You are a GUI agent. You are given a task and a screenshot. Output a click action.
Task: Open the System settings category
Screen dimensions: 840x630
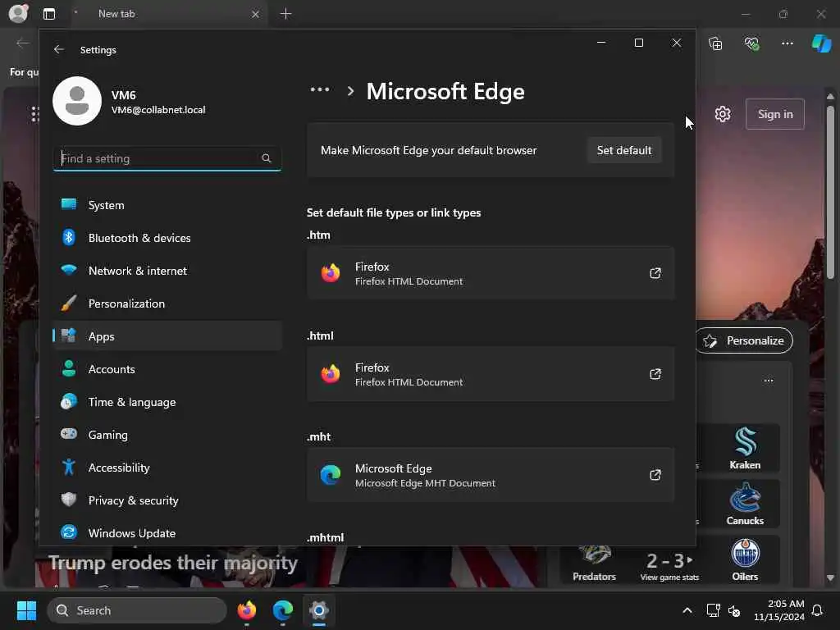[x=167, y=204]
